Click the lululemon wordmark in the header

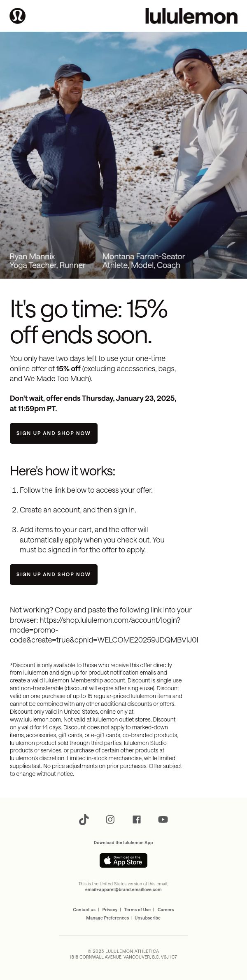pyautogui.click(x=191, y=16)
